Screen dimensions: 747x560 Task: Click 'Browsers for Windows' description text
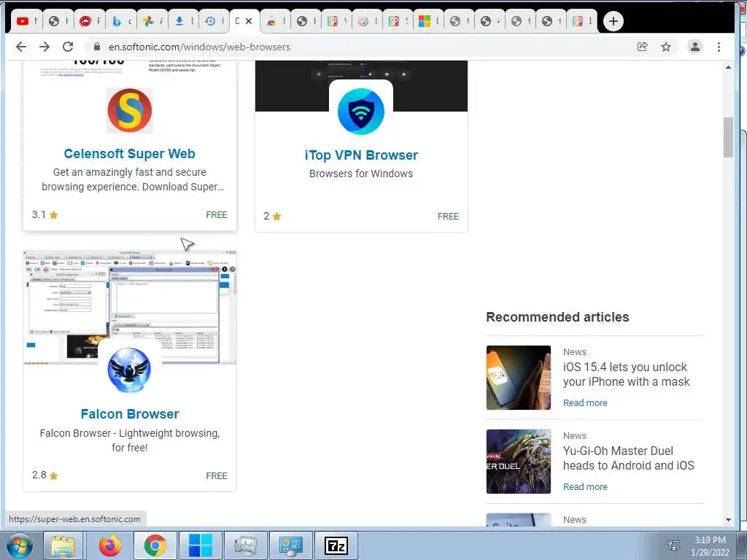pos(361,174)
